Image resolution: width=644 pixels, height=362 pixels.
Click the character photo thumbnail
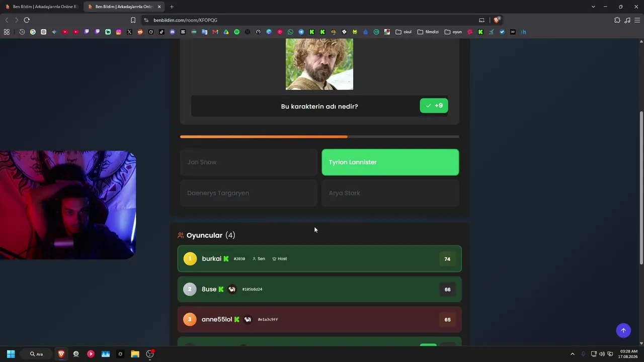click(319, 64)
